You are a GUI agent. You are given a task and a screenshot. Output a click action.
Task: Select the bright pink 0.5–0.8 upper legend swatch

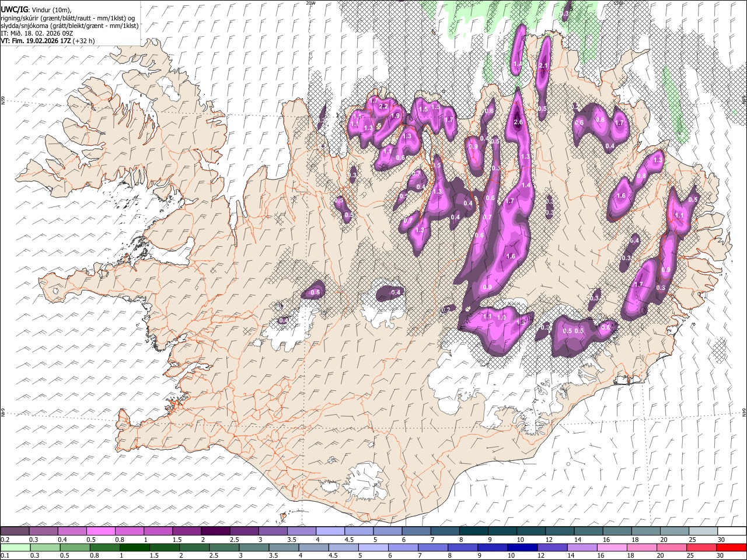pos(100,531)
